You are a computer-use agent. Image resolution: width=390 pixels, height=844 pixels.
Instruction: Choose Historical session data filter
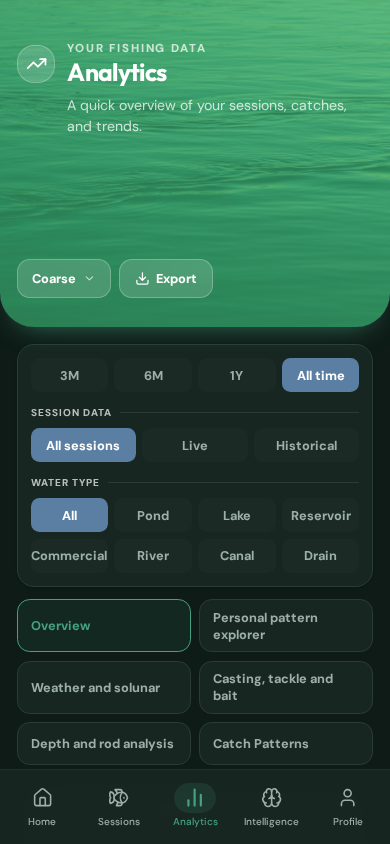pyautogui.click(x=307, y=445)
